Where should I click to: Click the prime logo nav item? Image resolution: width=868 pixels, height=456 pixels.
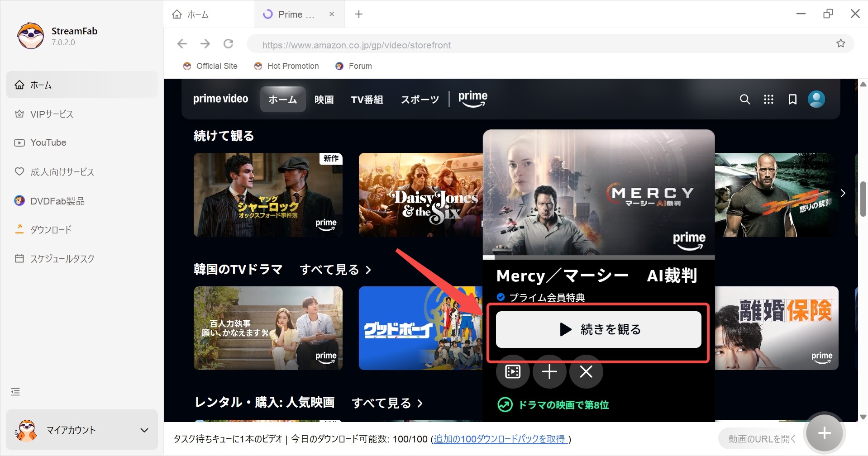point(472,99)
